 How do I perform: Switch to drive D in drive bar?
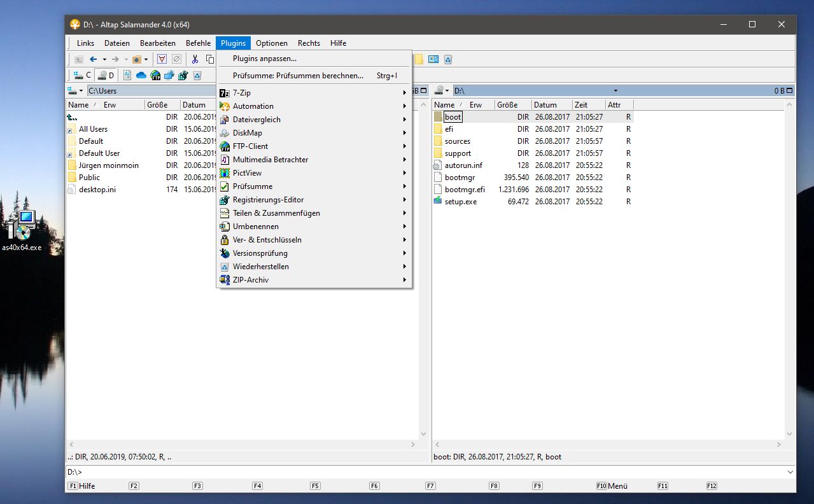(106, 75)
